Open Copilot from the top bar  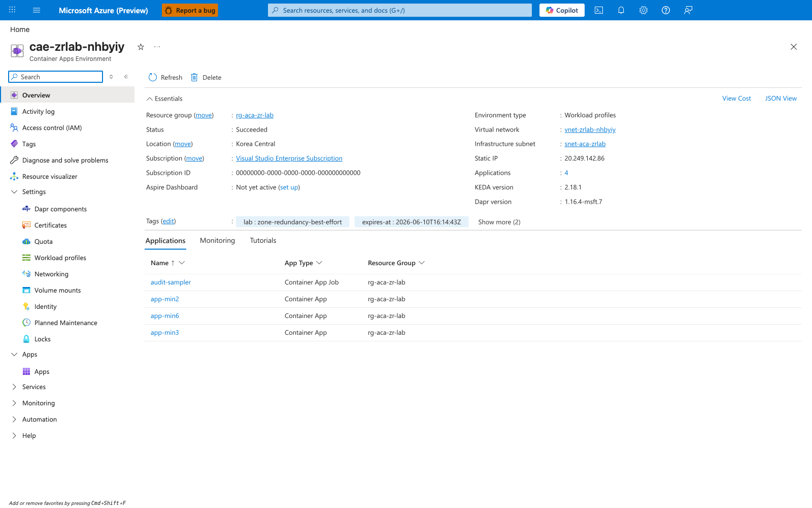coord(562,10)
